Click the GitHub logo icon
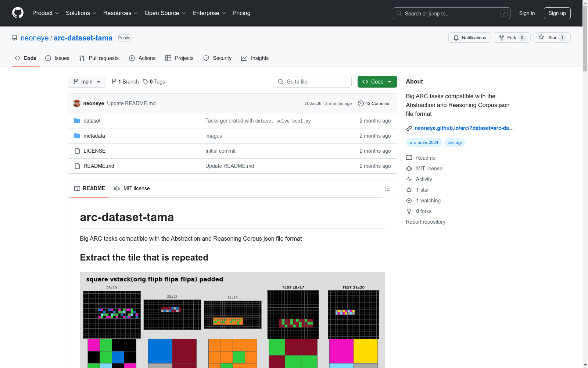588x368 pixels. 18,13
